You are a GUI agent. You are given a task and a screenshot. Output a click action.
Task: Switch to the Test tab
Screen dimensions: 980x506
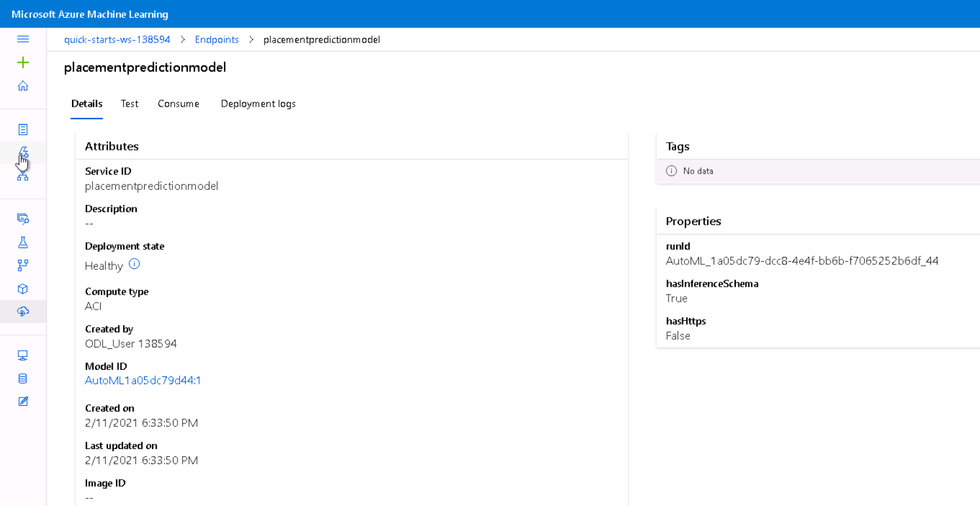[x=130, y=103]
